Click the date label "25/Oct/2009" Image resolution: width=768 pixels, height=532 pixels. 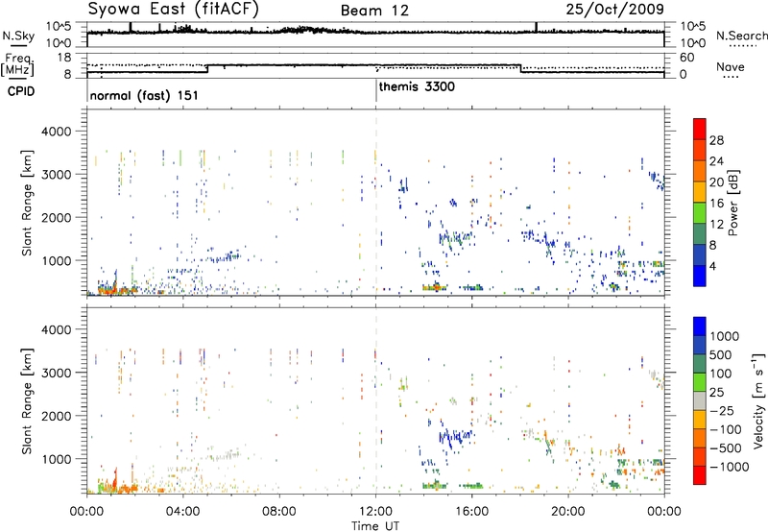pos(615,10)
